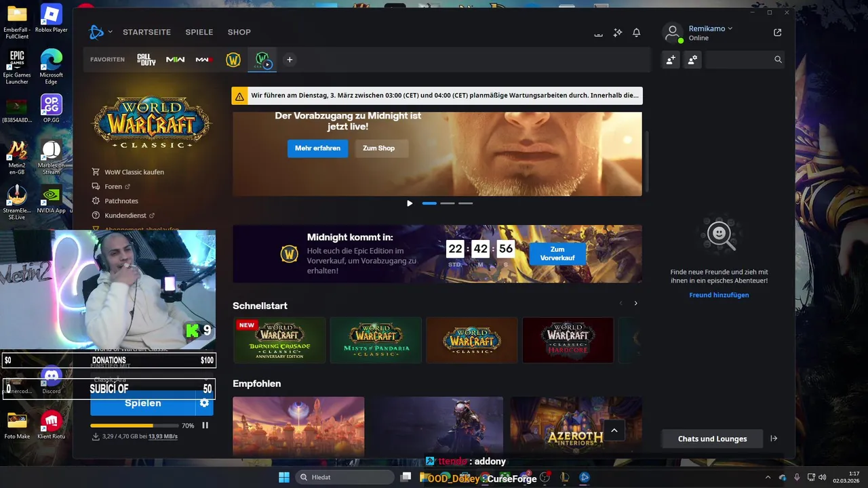The image size is (868, 488).
Task: Open game settings gear beside Spielen
Action: (x=204, y=403)
